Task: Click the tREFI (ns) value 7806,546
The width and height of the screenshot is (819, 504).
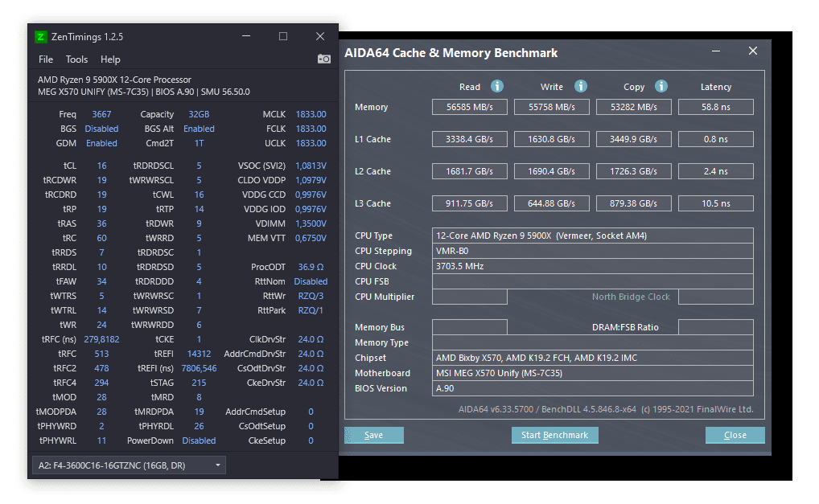Action: coord(199,368)
